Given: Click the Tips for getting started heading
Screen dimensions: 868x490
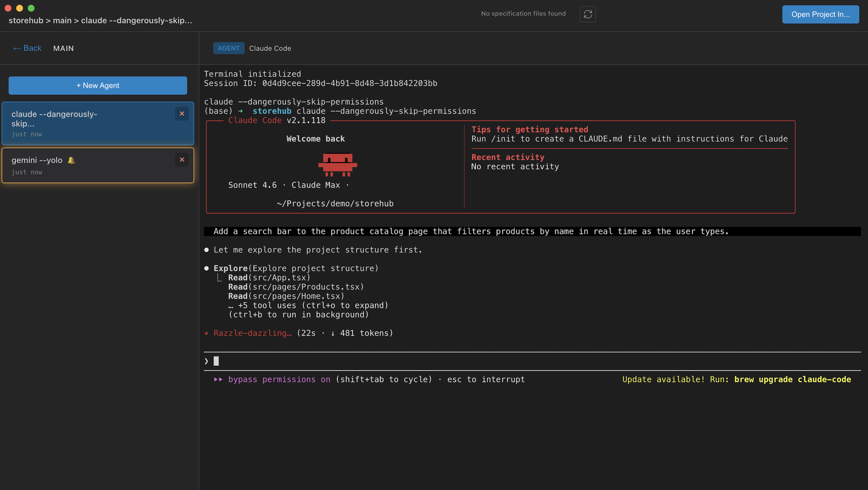Looking at the screenshot, I should coord(530,129).
